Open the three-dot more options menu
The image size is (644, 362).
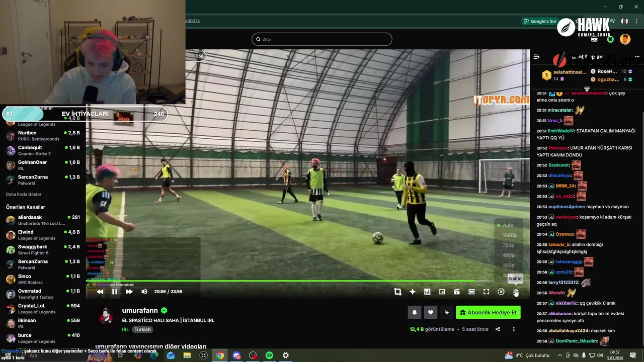(x=514, y=329)
